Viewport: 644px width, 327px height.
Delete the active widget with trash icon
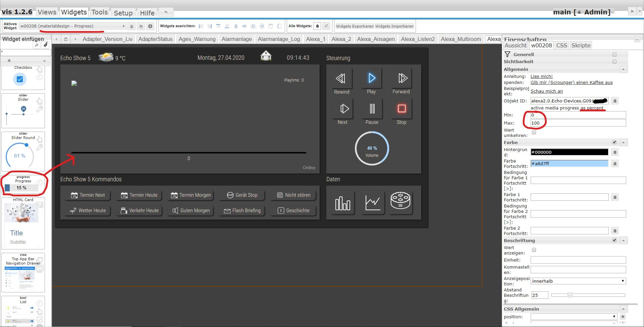tap(132, 26)
